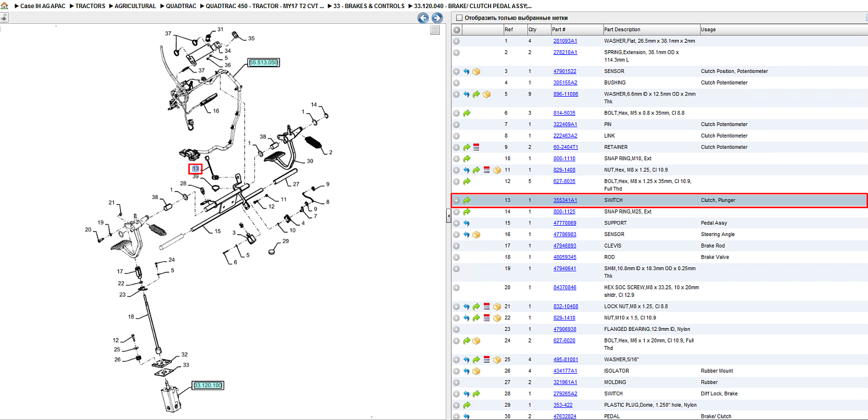Viewport: 868px width, 420px height.
Task: Click the 55.513.050 reference label in diagram
Action: tap(264, 62)
